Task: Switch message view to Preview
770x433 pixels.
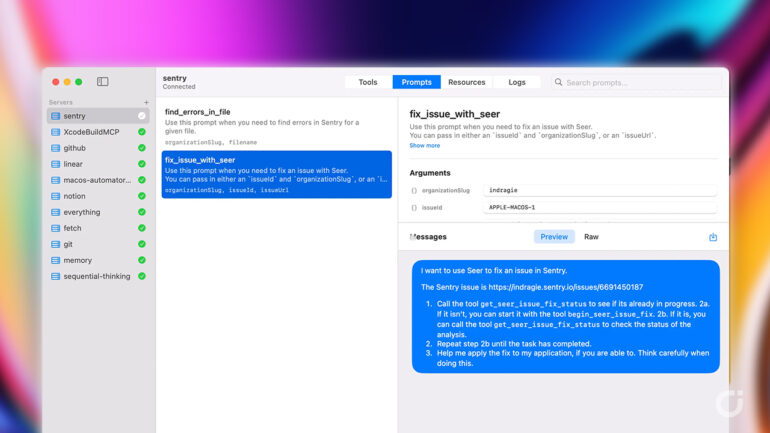Action: (554, 237)
